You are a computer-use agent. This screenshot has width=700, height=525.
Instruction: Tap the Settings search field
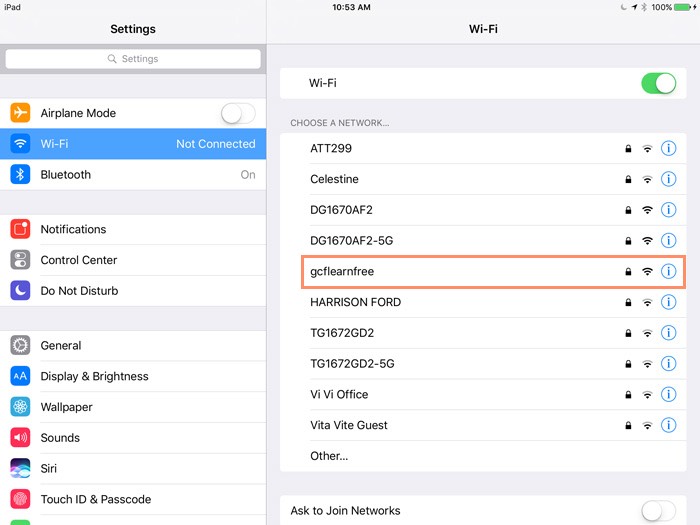(x=133, y=59)
